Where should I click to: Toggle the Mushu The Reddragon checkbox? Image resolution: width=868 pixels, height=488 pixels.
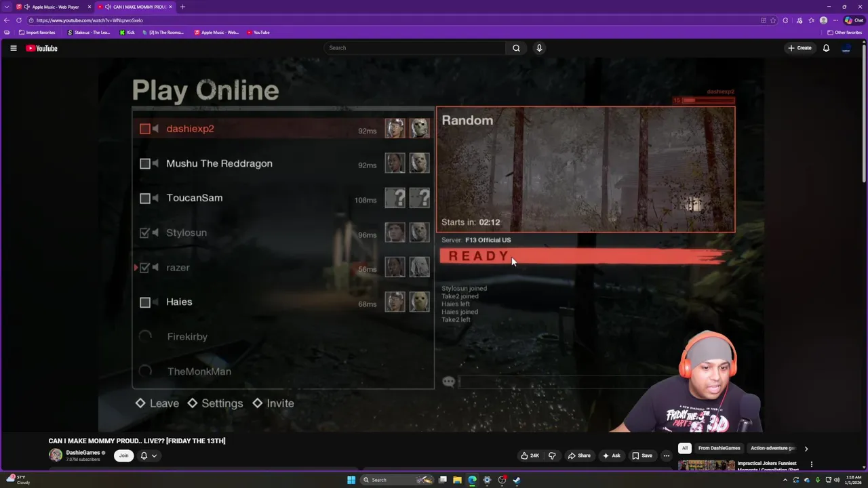(x=144, y=163)
